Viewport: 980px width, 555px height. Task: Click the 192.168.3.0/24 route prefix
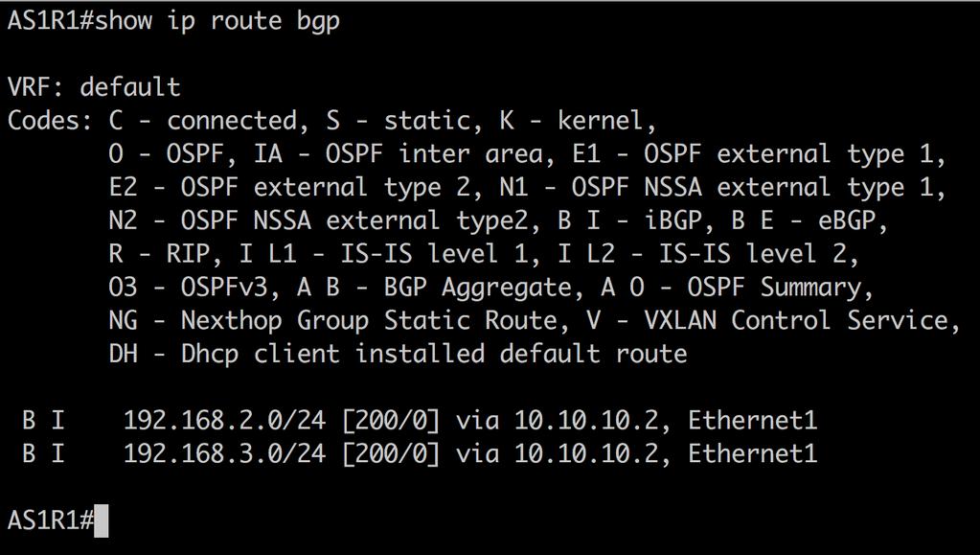[x=224, y=453]
